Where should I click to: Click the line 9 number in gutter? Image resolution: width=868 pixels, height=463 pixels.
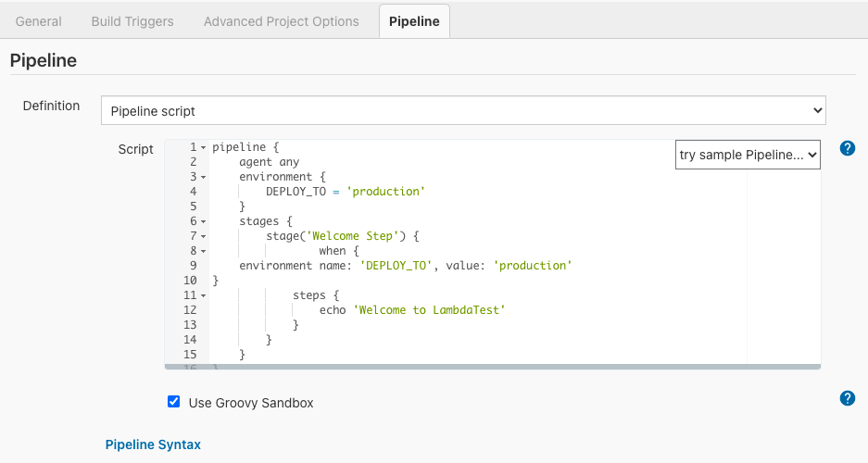click(x=191, y=266)
